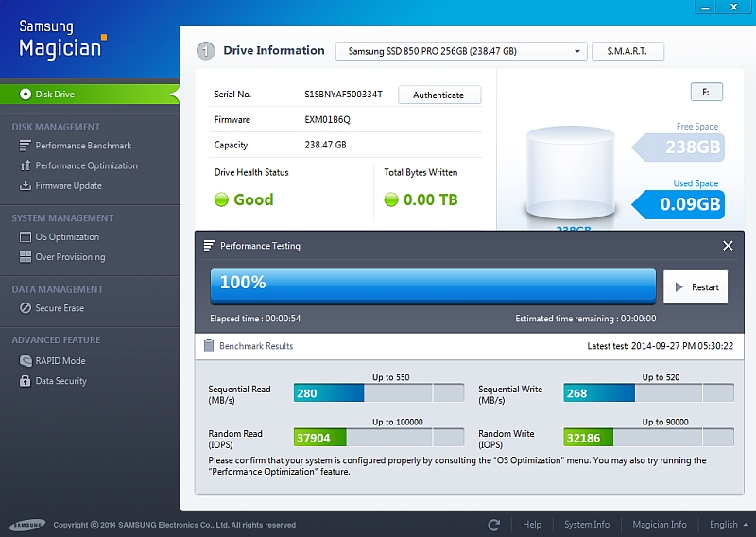The width and height of the screenshot is (756, 537).
Task: Click the Performance Optimization arrow icon
Action: coord(26,165)
